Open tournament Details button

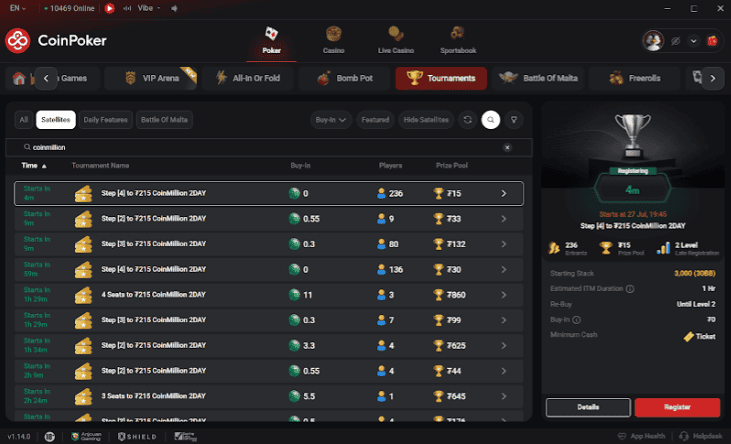click(x=588, y=407)
